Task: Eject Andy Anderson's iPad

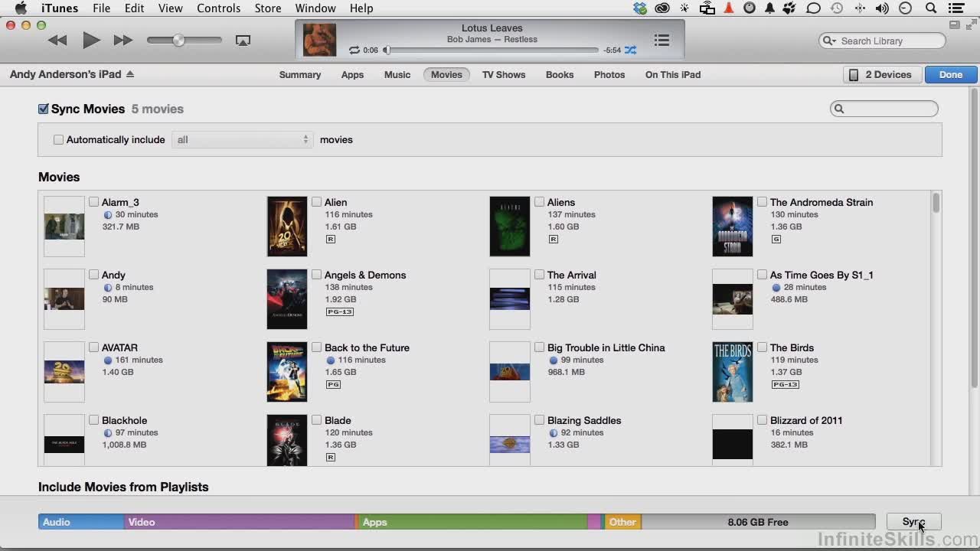Action: 130,74
